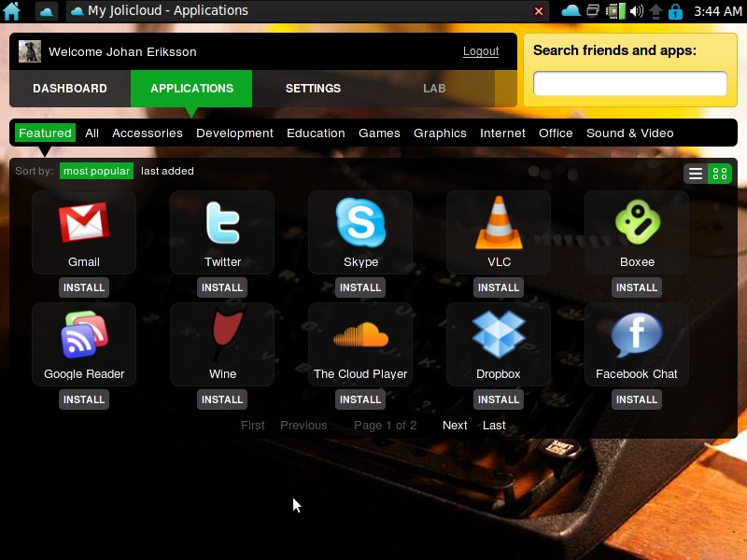Install Twitter
This screenshot has height=560, width=747.
(222, 287)
